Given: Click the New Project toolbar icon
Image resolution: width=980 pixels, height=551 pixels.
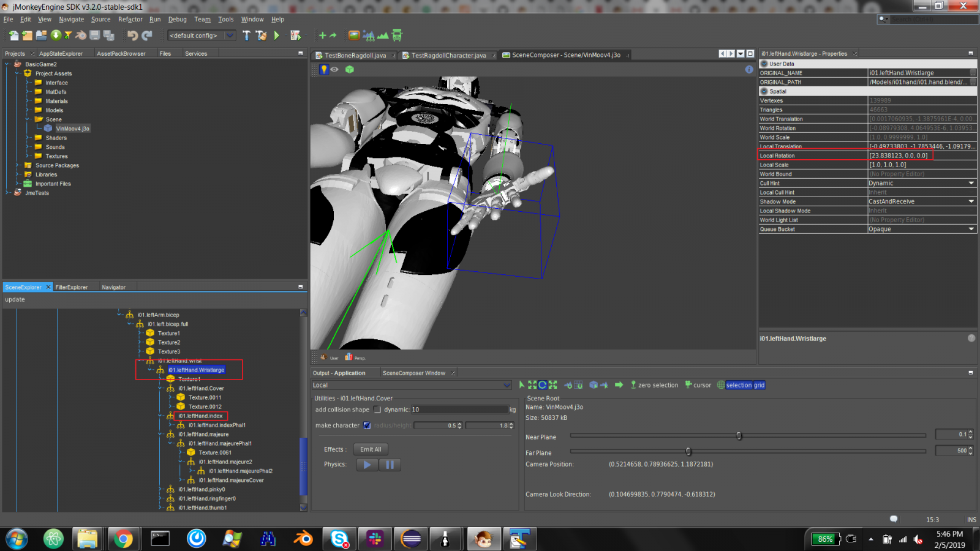Looking at the screenshot, I should tap(27, 36).
